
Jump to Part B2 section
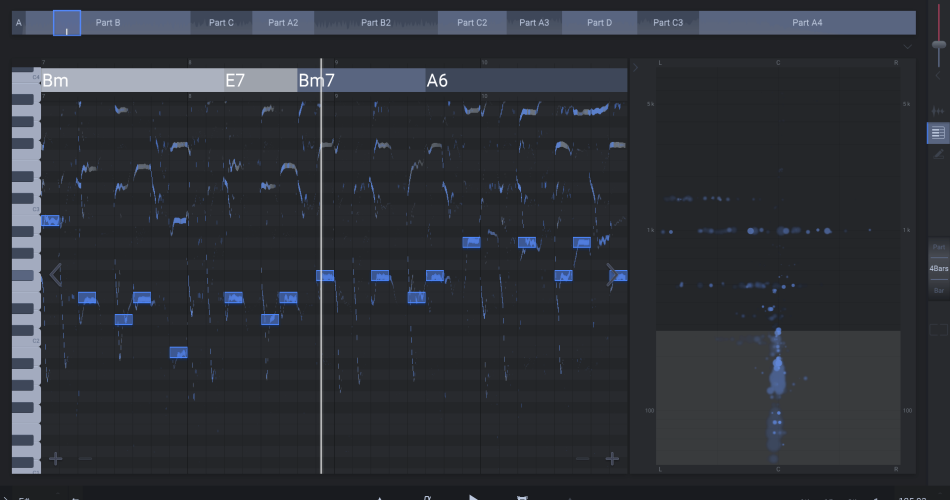[376, 22]
